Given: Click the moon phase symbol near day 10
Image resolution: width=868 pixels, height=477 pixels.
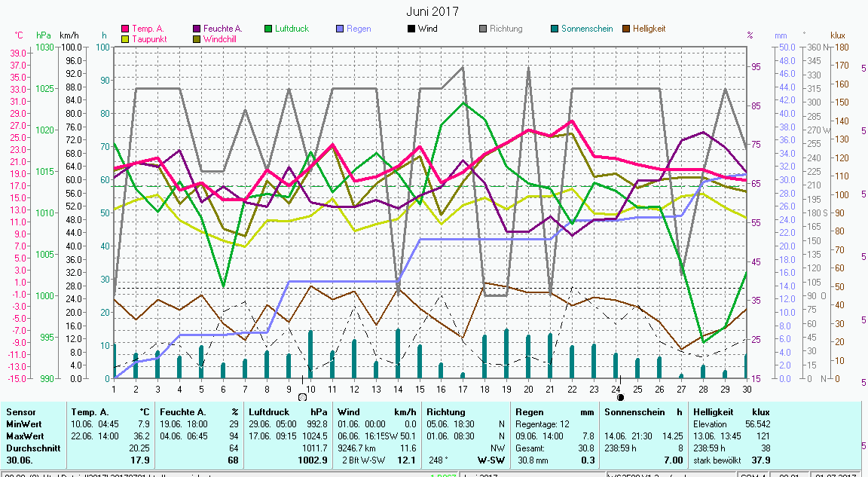Looking at the screenshot, I should [x=302, y=397].
